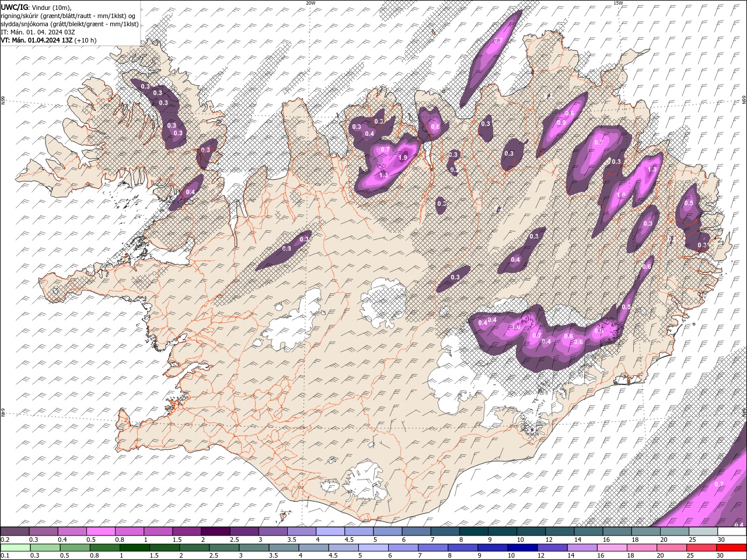747x560 pixels.
Task: Click the bottom legend row label '0.1'
Action: tap(4, 555)
